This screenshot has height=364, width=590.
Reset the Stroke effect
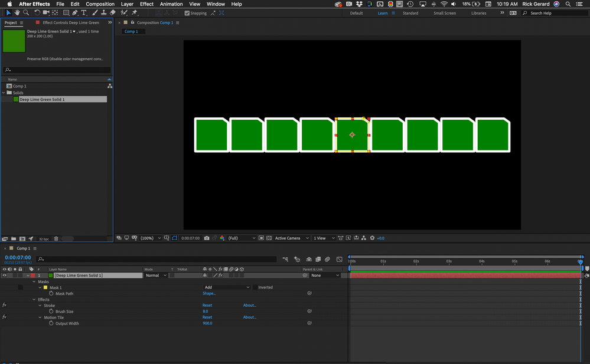click(x=207, y=306)
